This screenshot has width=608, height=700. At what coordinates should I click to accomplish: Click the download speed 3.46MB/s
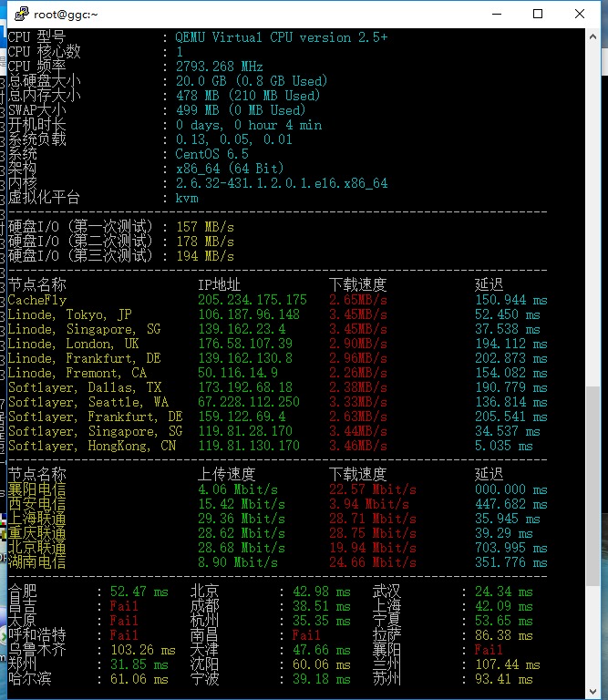coord(358,446)
